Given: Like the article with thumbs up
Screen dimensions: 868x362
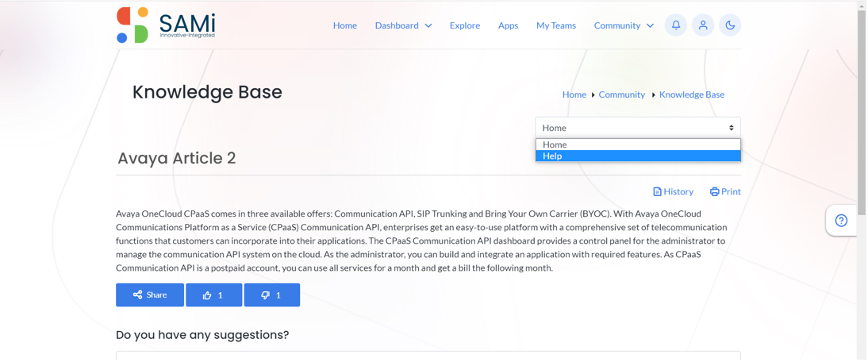Looking at the screenshot, I should (213, 295).
